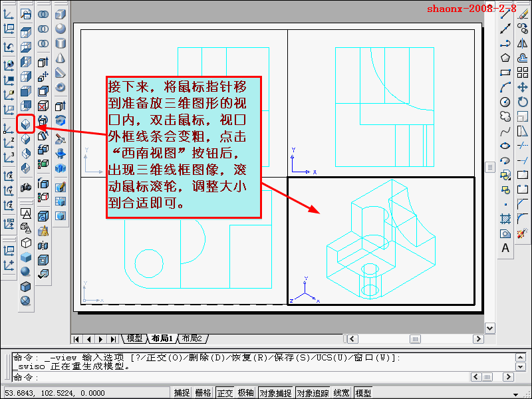
Task: Select the Spline draw tool
Action: tap(505, 131)
